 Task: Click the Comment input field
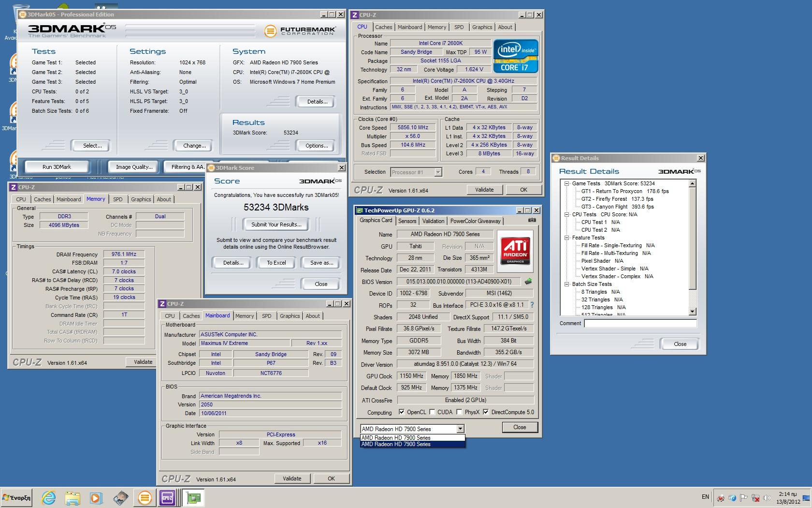640,323
